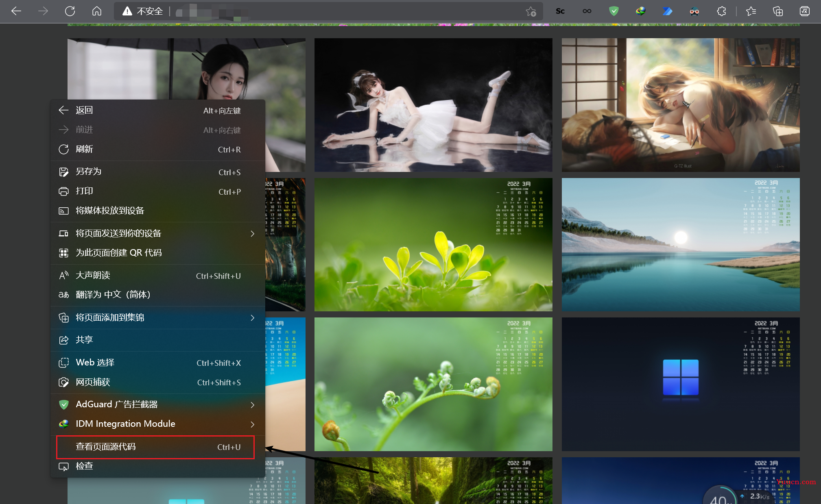The image size is (821, 504).
Task: Expand 将页面发送到你的设备 submenu arrow
Action: click(x=253, y=234)
